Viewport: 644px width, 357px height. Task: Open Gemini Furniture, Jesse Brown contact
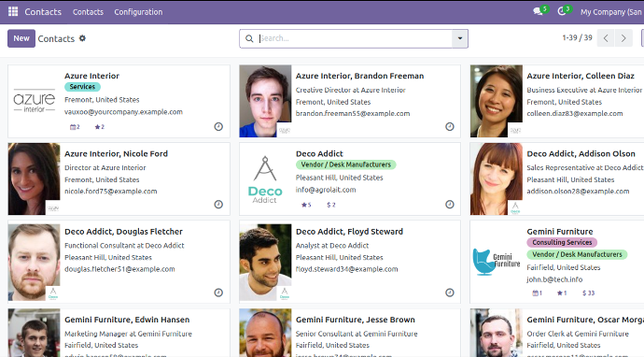point(356,320)
